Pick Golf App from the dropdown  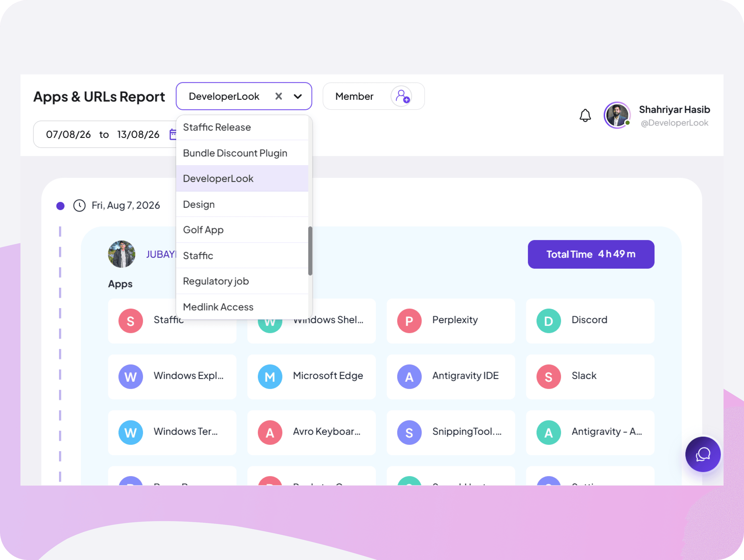tap(242, 230)
